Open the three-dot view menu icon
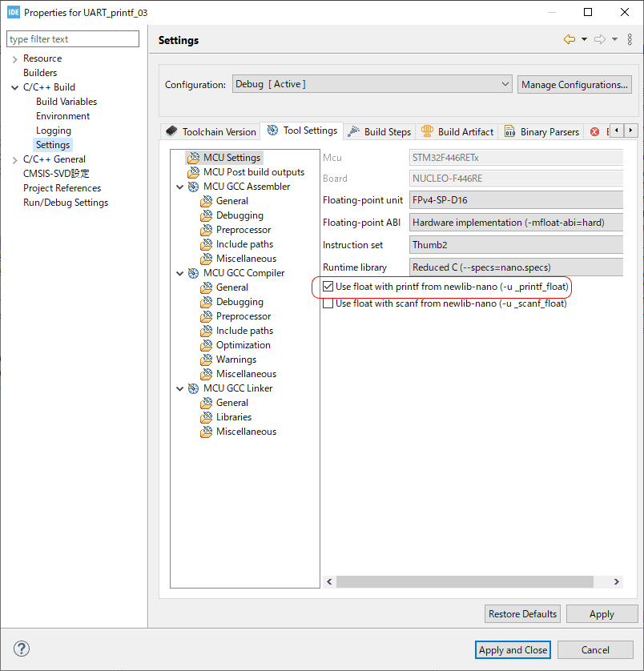The image size is (644, 671). click(630, 39)
